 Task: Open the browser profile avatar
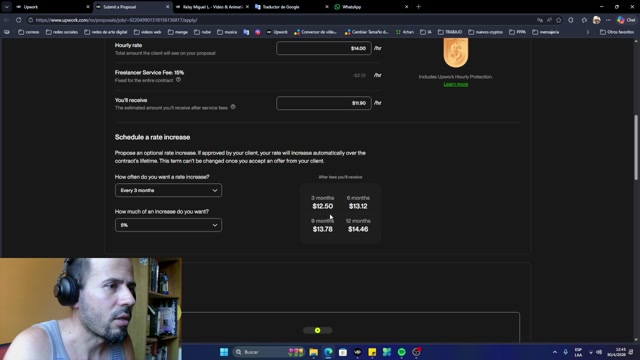(x=596, y=20)
